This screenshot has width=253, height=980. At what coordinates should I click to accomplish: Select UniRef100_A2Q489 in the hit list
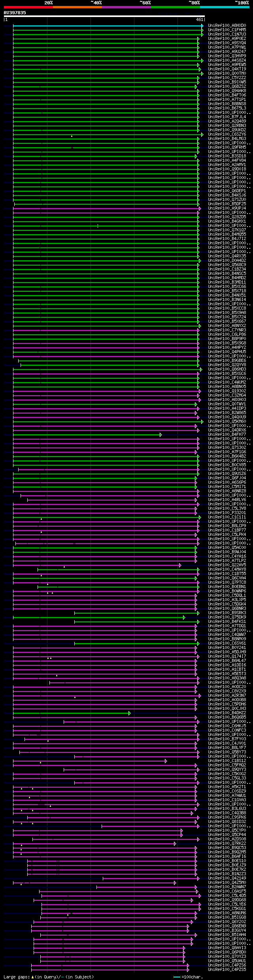click(227, 121)
